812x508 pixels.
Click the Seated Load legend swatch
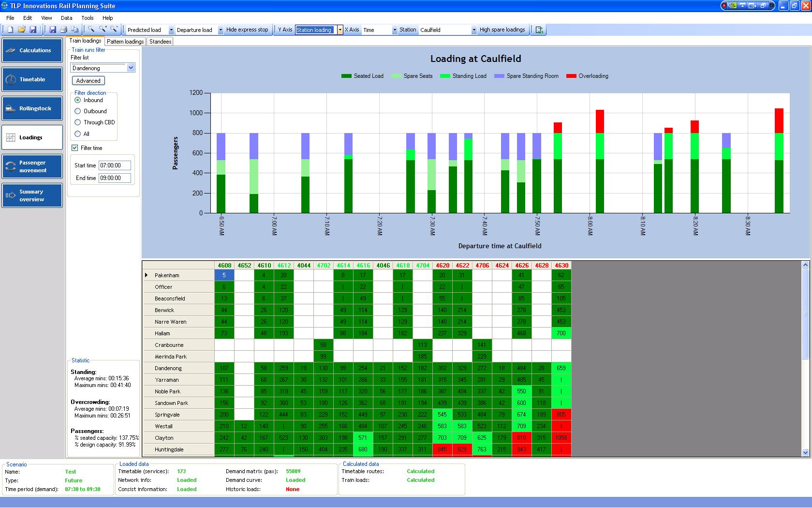pos(346,76)
